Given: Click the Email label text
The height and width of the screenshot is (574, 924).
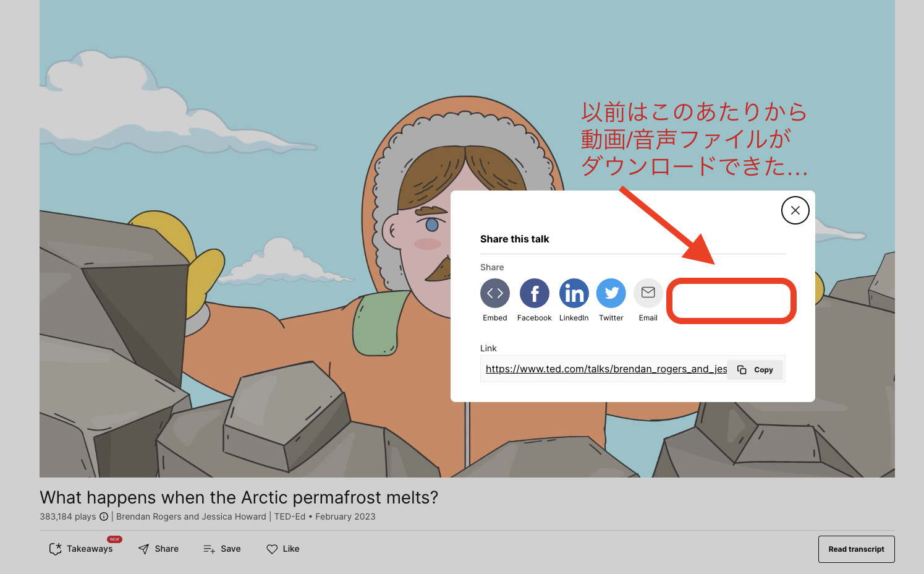Looking at the screenshot, I should 648,318.
